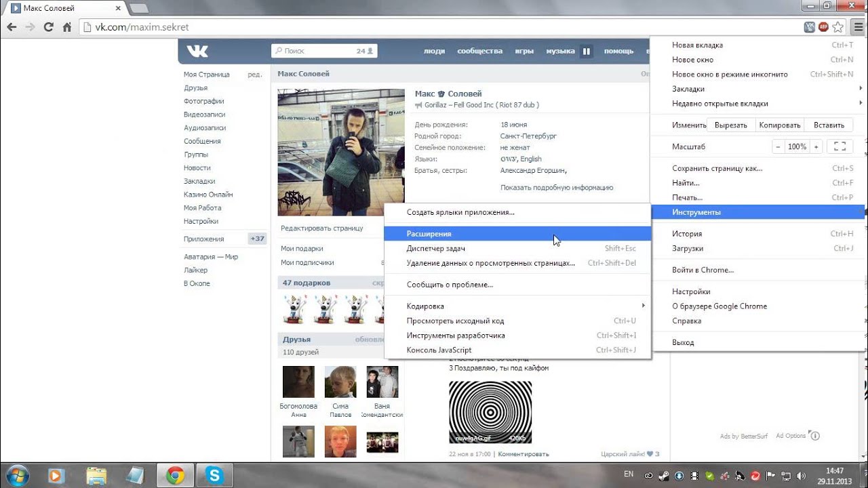Click the red swirl antivirus tray icon
The image size is (868, 488).
754,475
